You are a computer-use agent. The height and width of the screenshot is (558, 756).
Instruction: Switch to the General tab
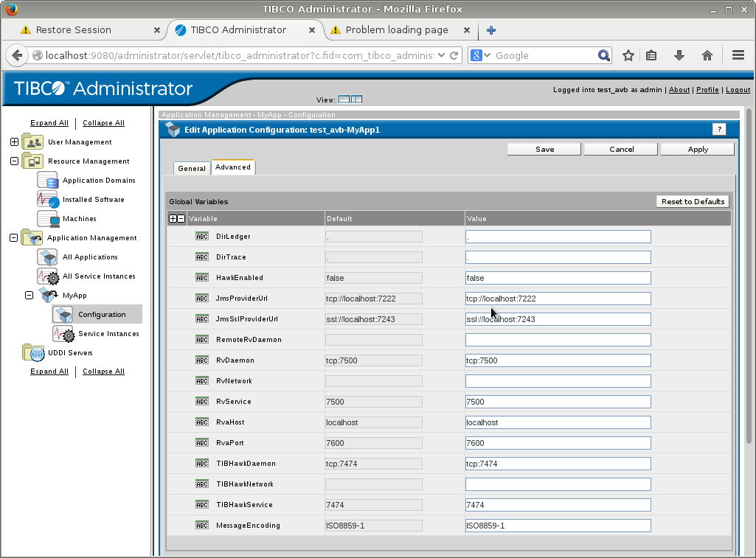tap(192, 168)
